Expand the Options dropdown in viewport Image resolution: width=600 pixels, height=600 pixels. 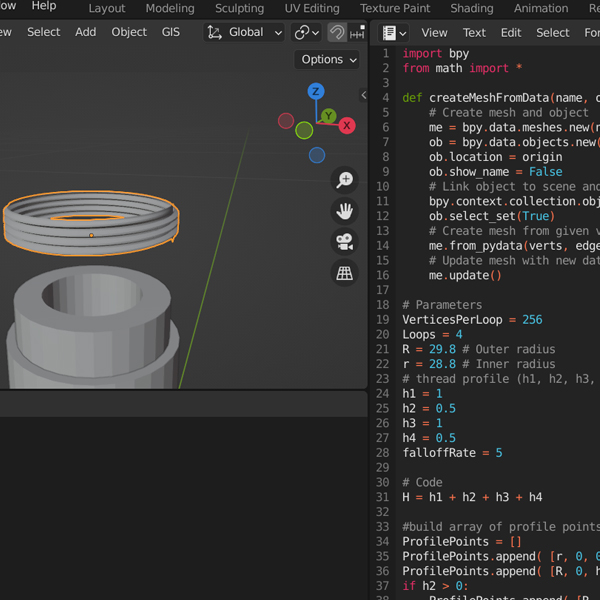coord(329,59)
